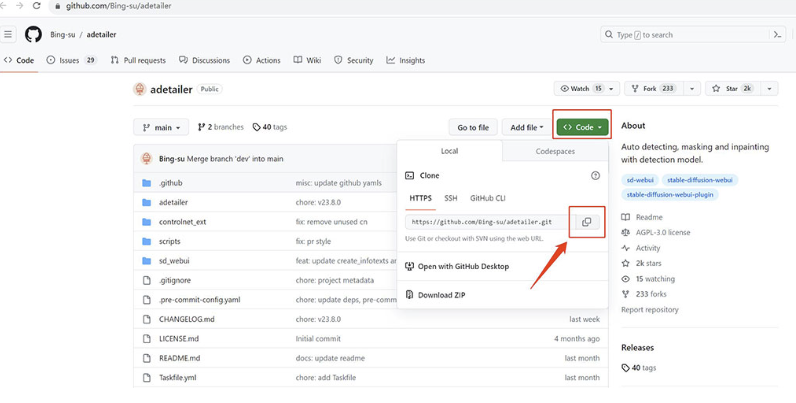Copy the HTTPS clone URL icon
The height and width of the screenshot is (403, 796).
[x=586, y=222]
